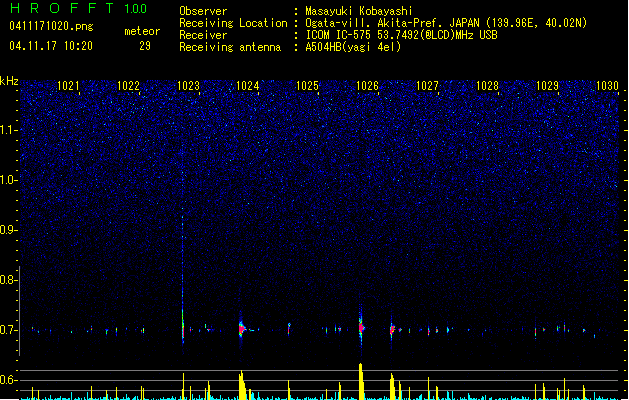Click the meteor count 29
Image resolution: width=629 pixels, height=400 pixels.
coord(145,46)
